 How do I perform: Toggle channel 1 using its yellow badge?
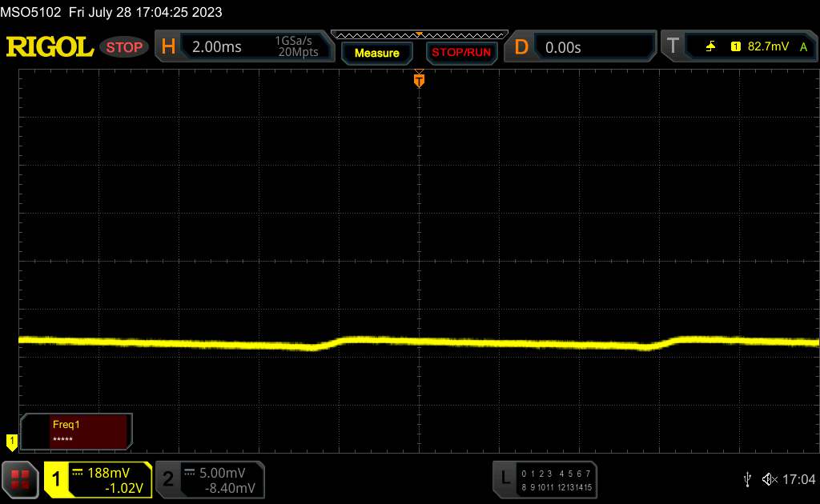[x=56, y=479]
